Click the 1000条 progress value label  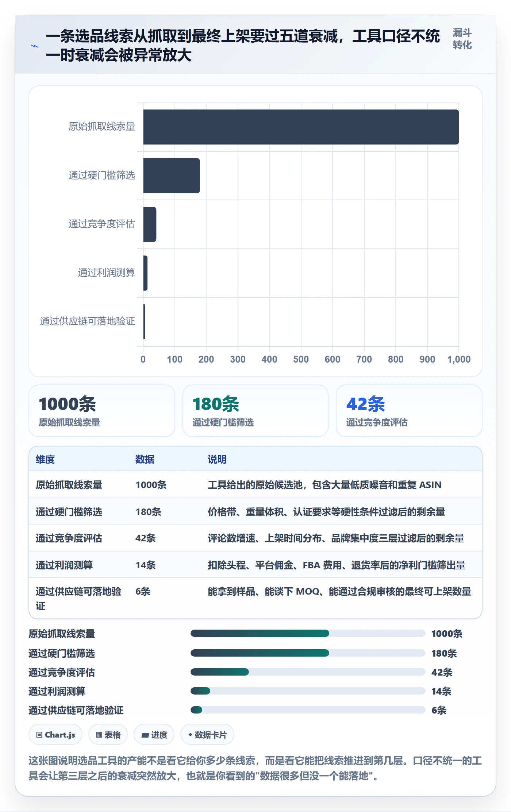click(447, 634)
